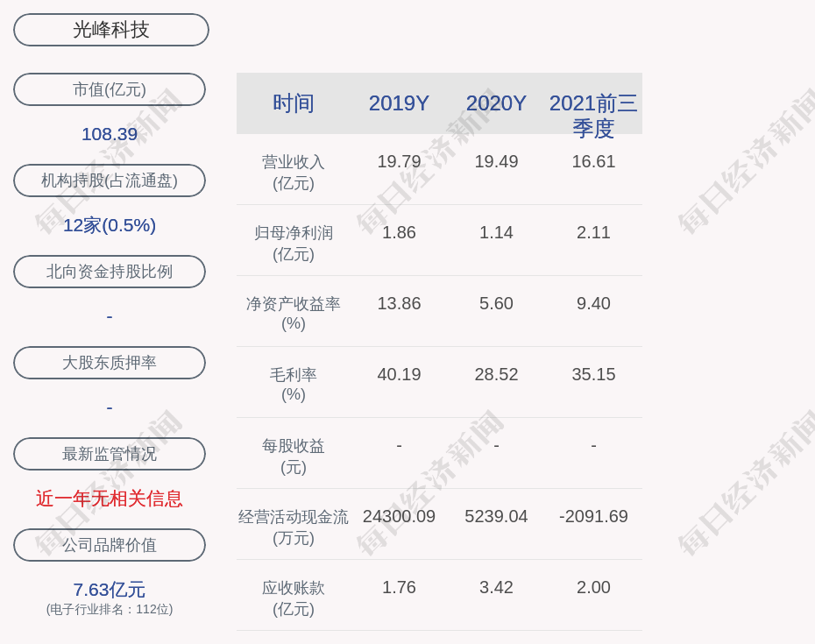Click the 2019Y column header
The image size is (815, 644).
(x=399, y=103)
